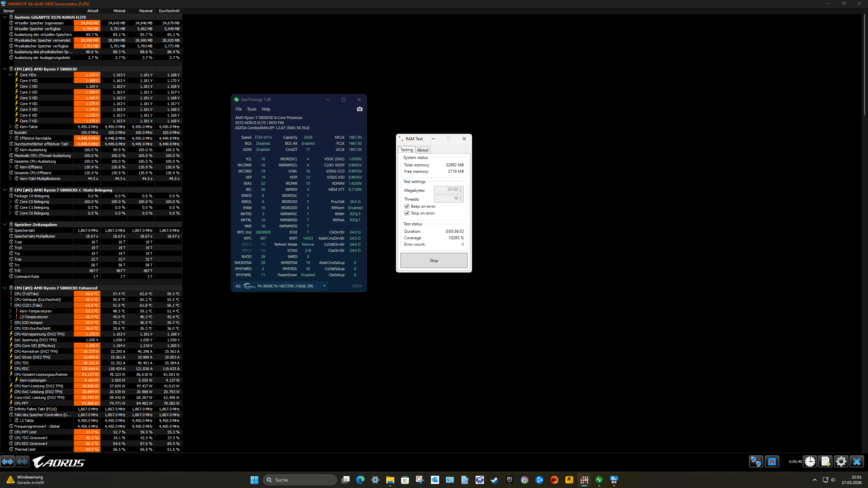Image resolution: width=868 pixels, height=488 pixels.
Task: Open Epic Games Launcher from the taskbar
Action: click(x=509, y=480)
